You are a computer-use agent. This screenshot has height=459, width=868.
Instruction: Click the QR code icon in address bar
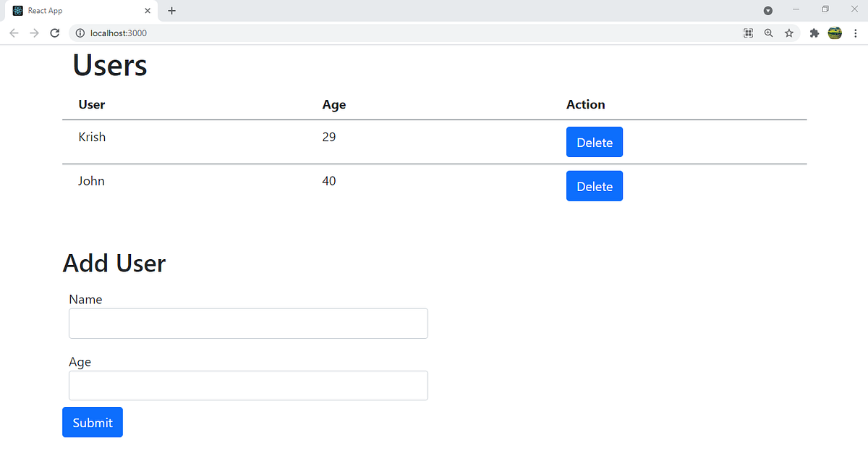(749, 33)
